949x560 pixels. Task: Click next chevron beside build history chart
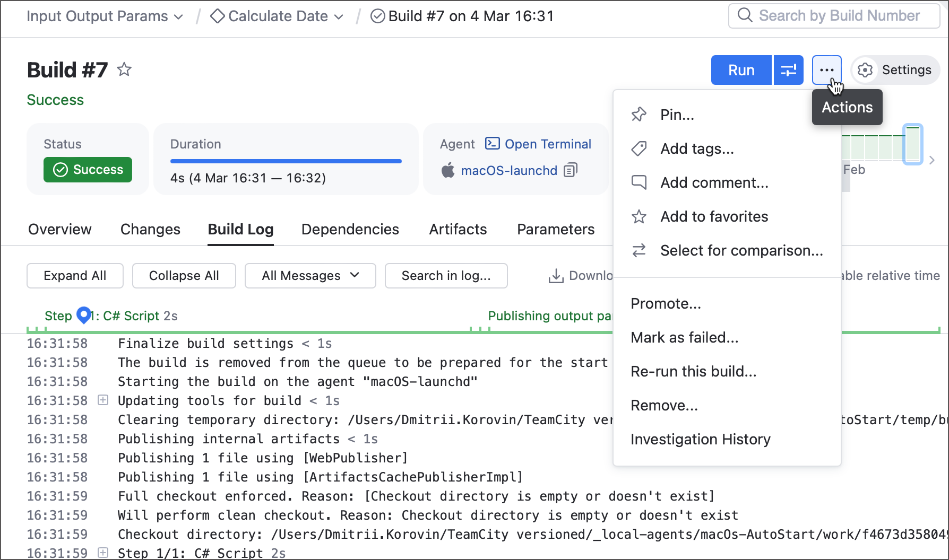pyautogui.click(x=932, y=160)
